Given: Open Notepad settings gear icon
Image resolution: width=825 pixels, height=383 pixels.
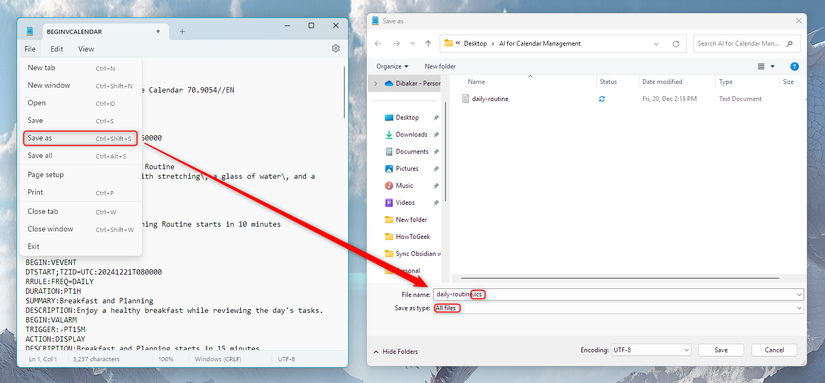Looking at the screenshot, I should (x=336, y=48).
